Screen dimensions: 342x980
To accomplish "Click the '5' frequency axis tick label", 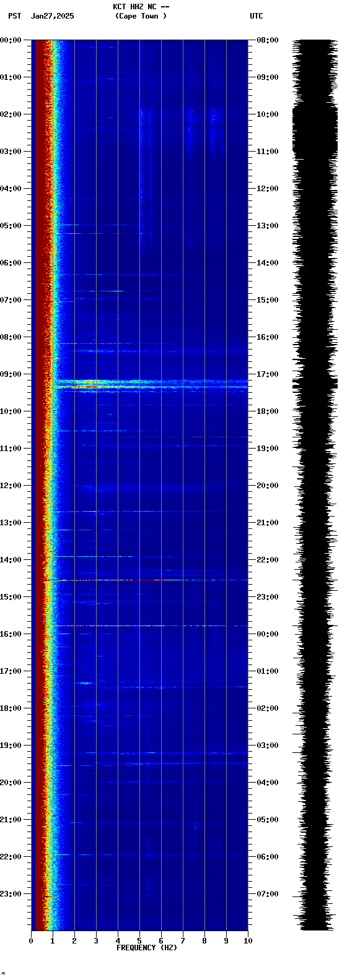I will tap(139, 941).
